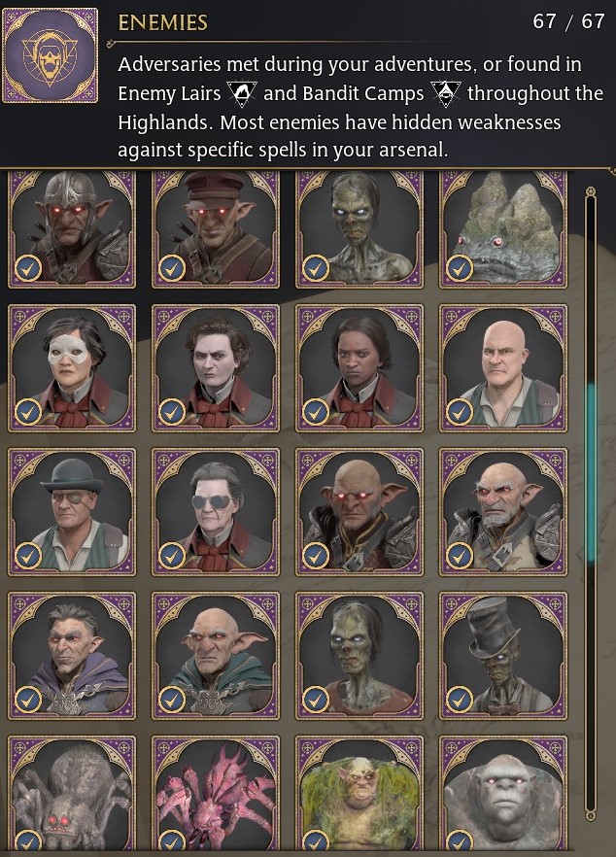Click checkmark on grey-bearded armored goblin card
The image size is (616, 857).
pyautogui.click(x=460, y=556)
